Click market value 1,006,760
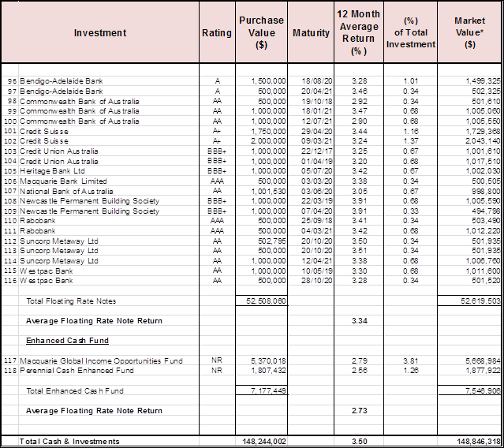 pos(483,261)
